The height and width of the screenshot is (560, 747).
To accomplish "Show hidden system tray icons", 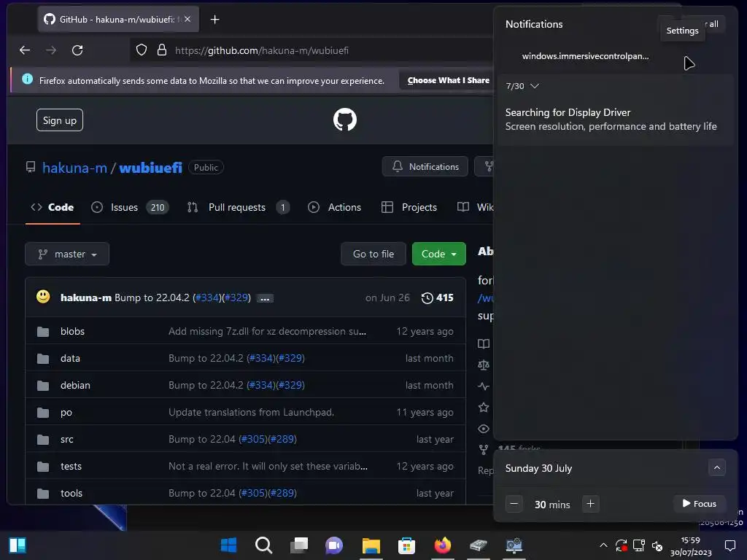I will pos(603,545).
